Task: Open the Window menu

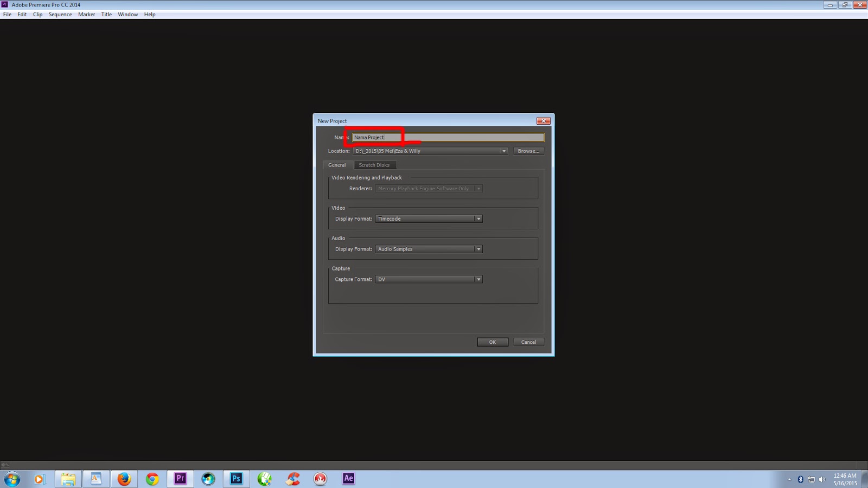Action: coord(127,15)
